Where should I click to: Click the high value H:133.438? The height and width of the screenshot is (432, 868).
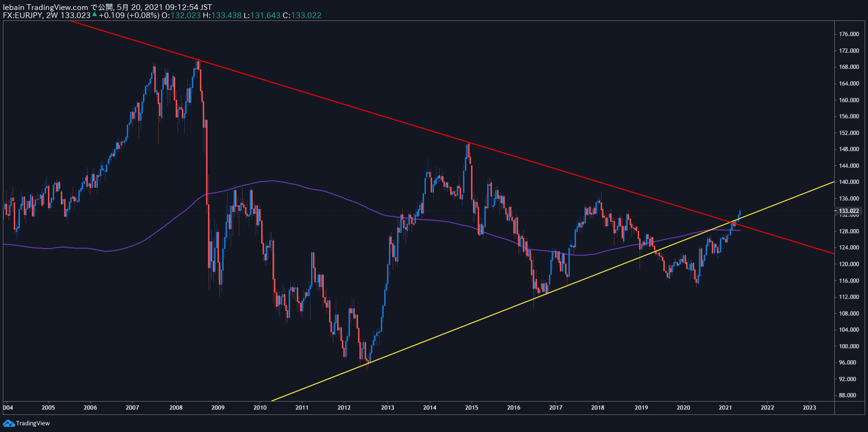point(222,15)
